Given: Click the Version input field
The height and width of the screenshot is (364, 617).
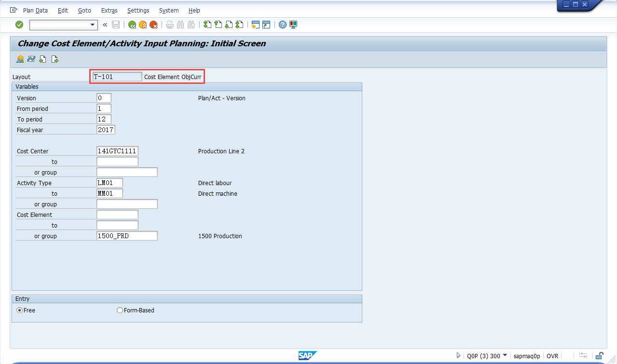Looking at the screenshot, I should pos(104,98).
